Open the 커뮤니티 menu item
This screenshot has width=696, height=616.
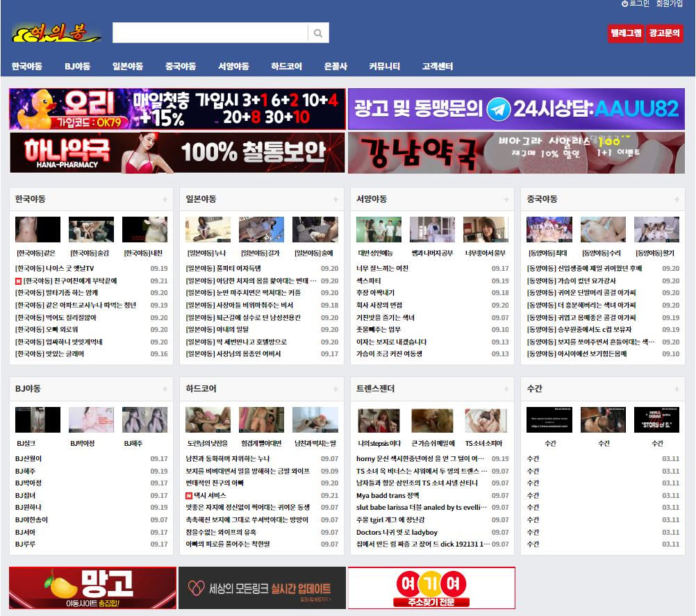pos(384,67)
